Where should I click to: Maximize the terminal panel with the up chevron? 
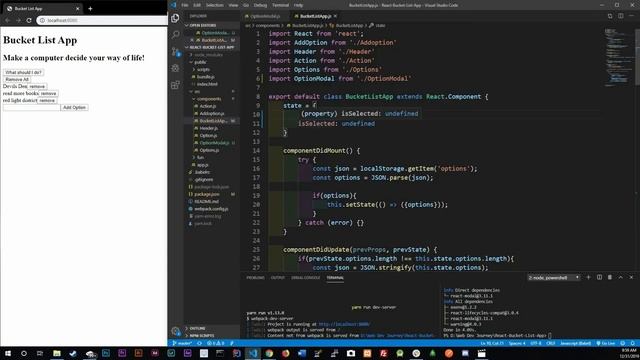[x=620, y=277]
